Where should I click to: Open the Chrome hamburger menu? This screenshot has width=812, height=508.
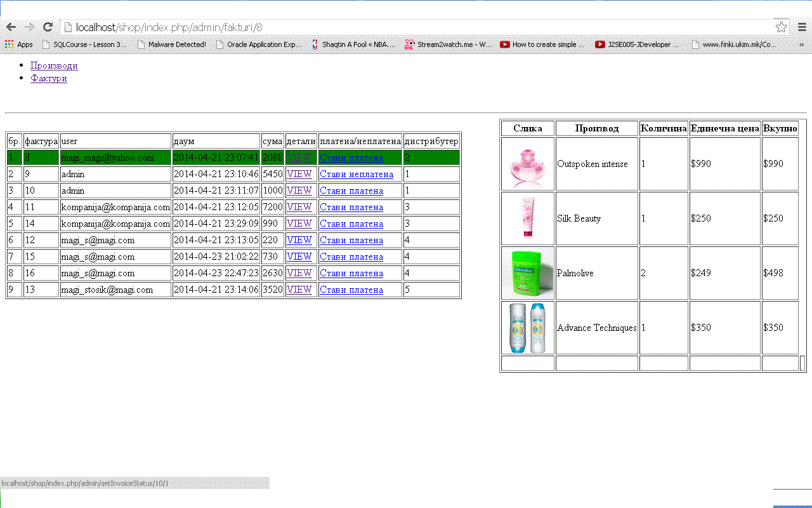click(802, 27)
